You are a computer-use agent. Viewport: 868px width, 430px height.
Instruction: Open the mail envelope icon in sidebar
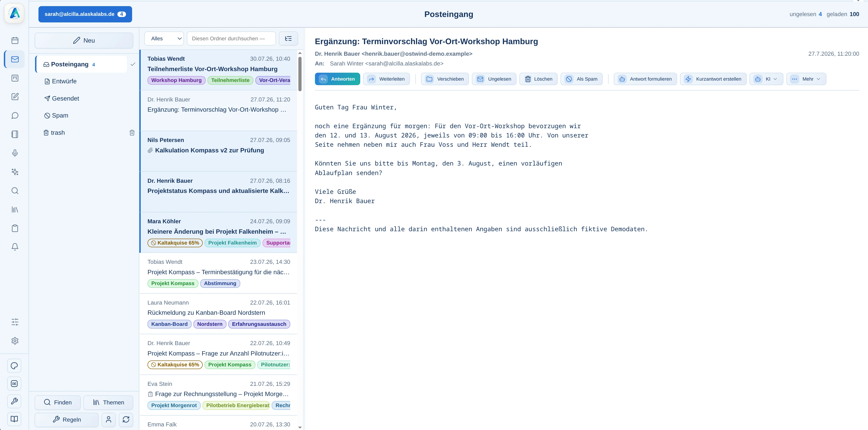coord(15,59)
